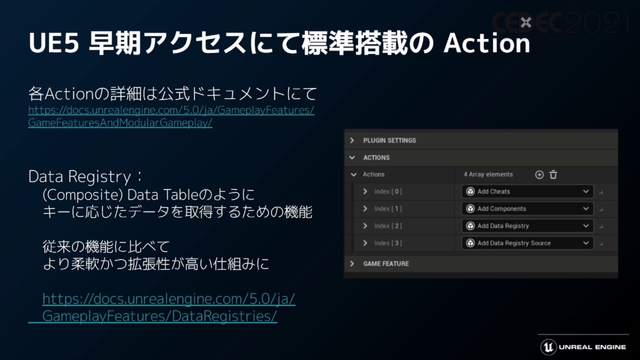
Task: Click the Add Components class icon
Action: point(470,209)
